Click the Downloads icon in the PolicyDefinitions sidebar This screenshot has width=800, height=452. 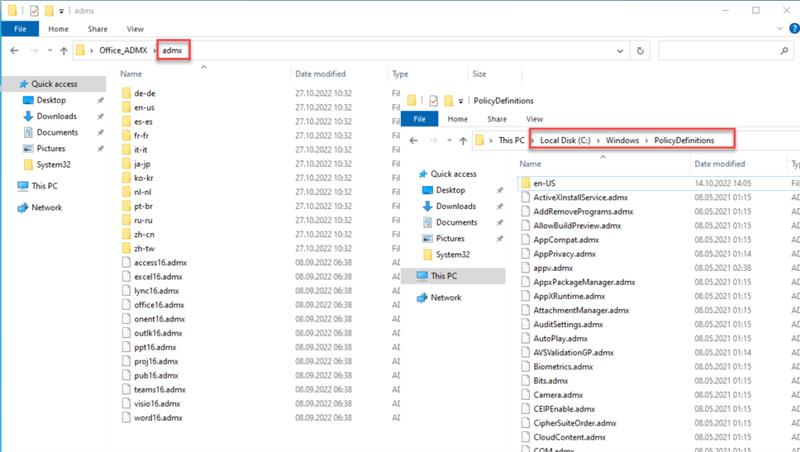(x=428, y=206)
